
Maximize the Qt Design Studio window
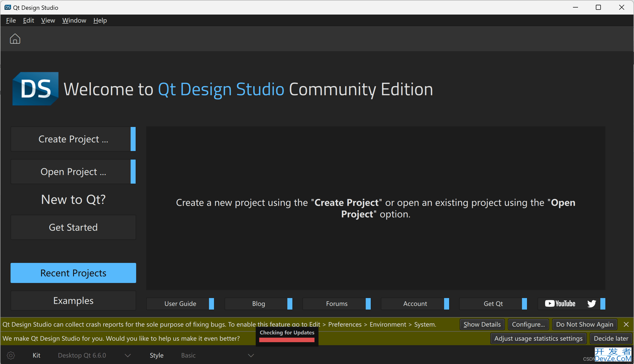click(x=598, y=7)
